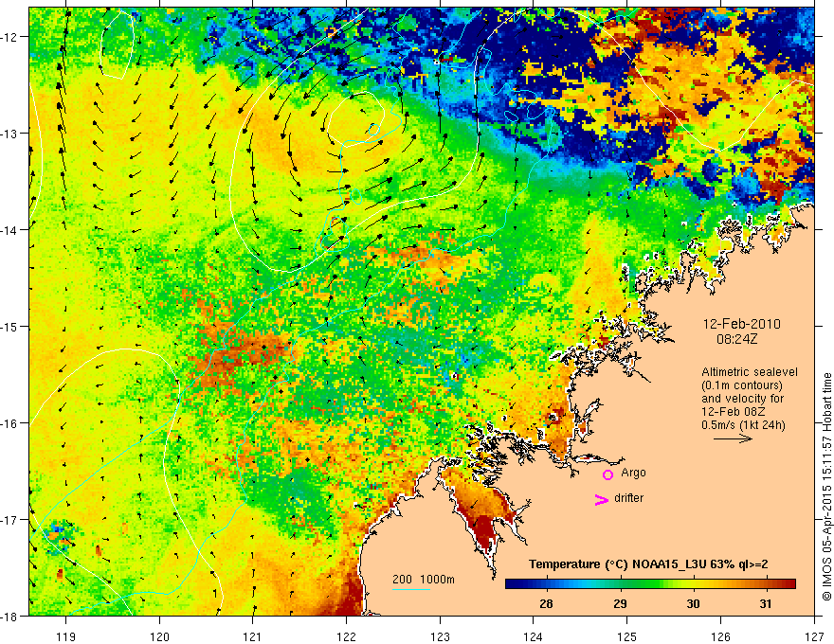Image resolution: width=834 pixels, height=644 pixels.
Task: Click longitude axis label 127
Action: pyautogui.click(x=814, y=636)
